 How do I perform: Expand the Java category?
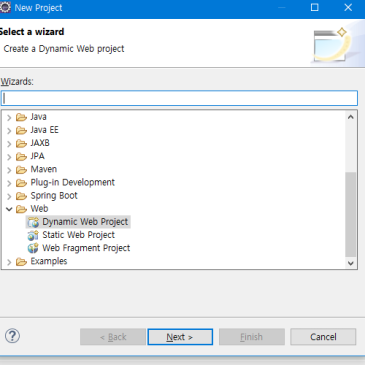click(x=9, y=117)
